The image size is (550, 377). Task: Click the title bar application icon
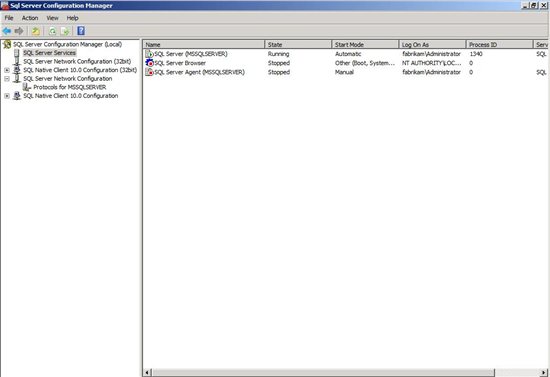click(5, 5)
